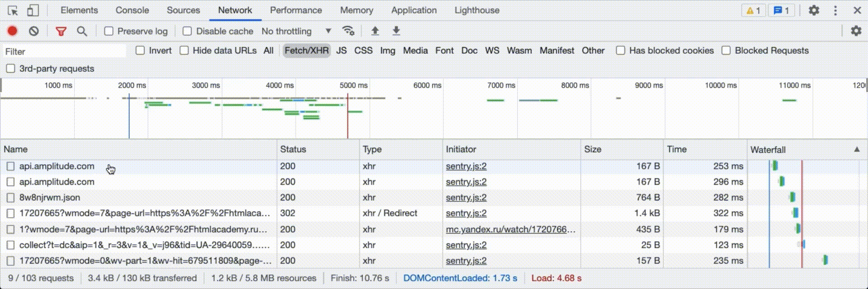Clear the network log
Image resolution: width=868 pixels, height=289 pixels.
[x=34, y=31]
